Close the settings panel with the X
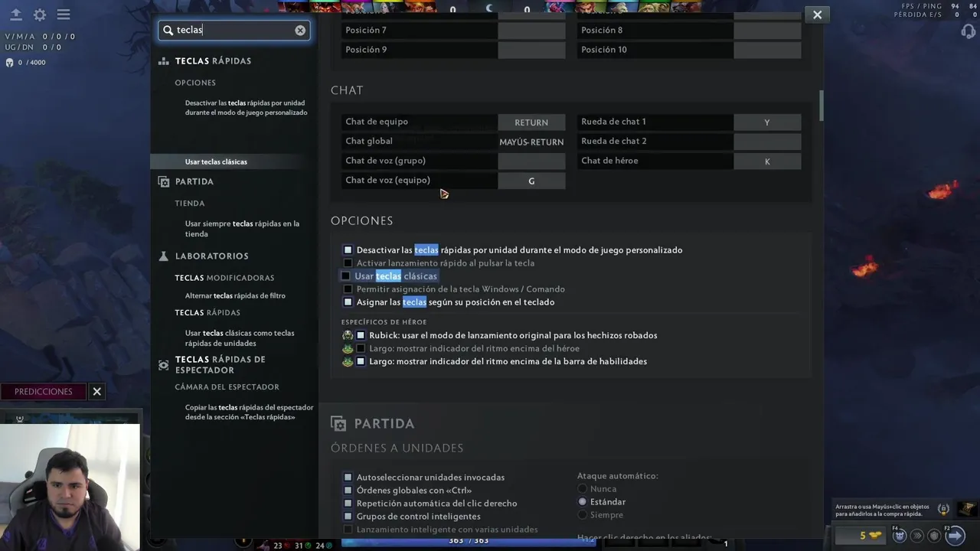980x551 pixels. click(817, 15)
